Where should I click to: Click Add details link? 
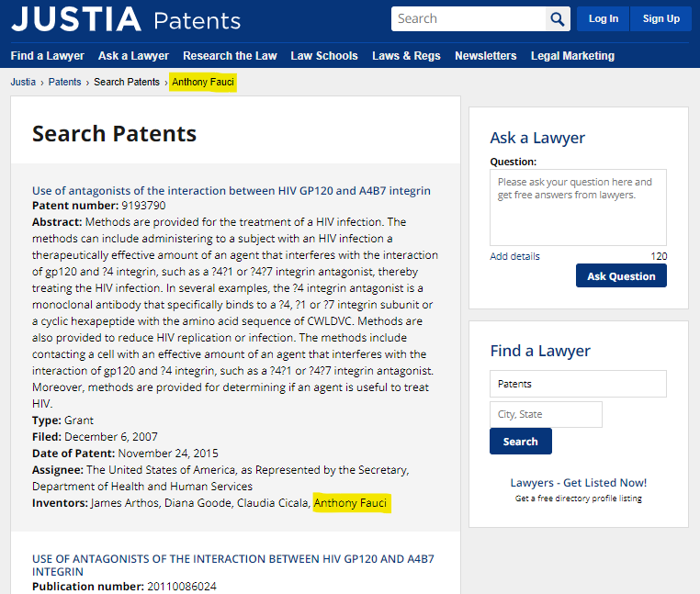tap(514, 257)
